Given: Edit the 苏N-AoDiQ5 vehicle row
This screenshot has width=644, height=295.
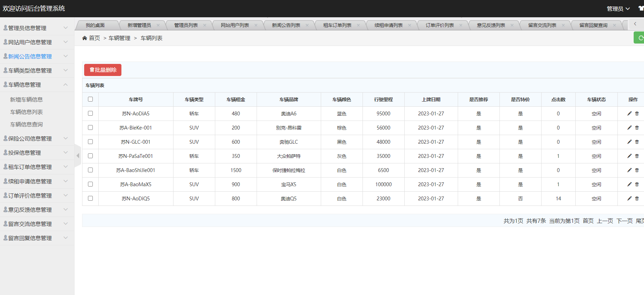Looking at the screenshot, I should pos(629,198).
